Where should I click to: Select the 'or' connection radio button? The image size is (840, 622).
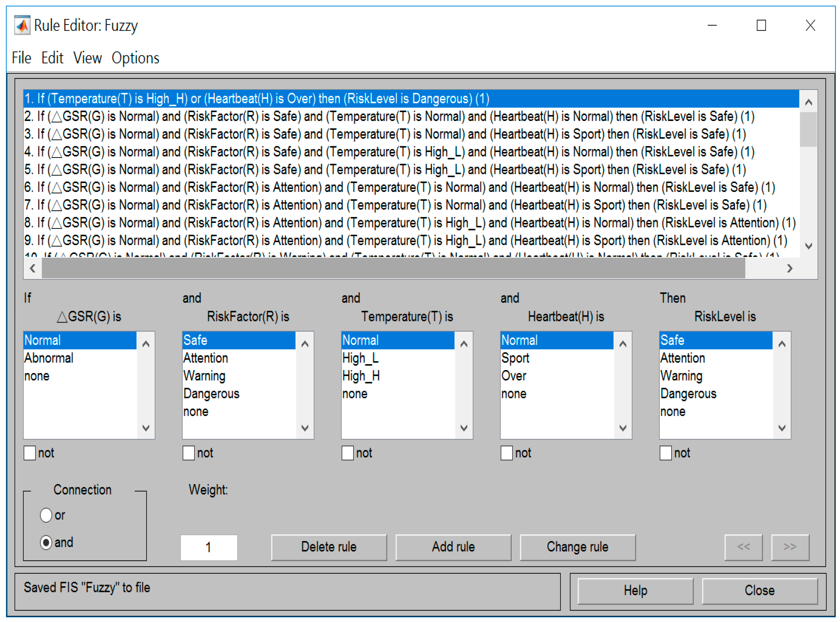[46, 515]
